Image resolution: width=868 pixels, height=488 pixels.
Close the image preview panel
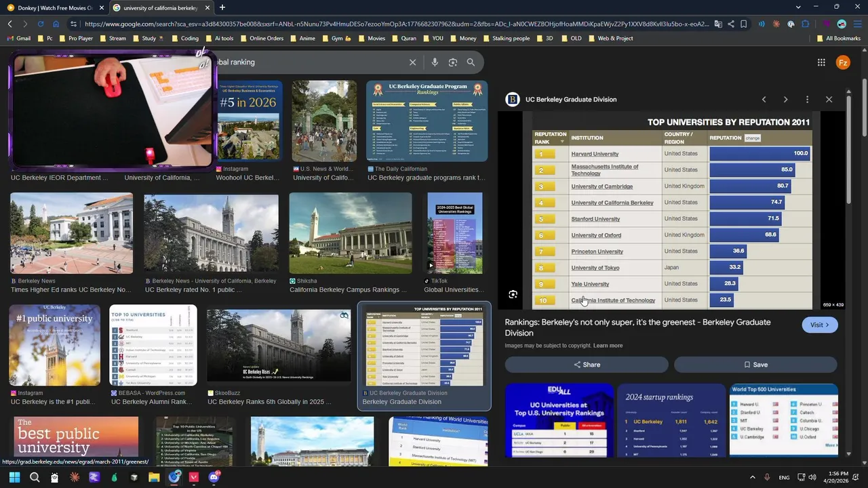pos(829,100)
